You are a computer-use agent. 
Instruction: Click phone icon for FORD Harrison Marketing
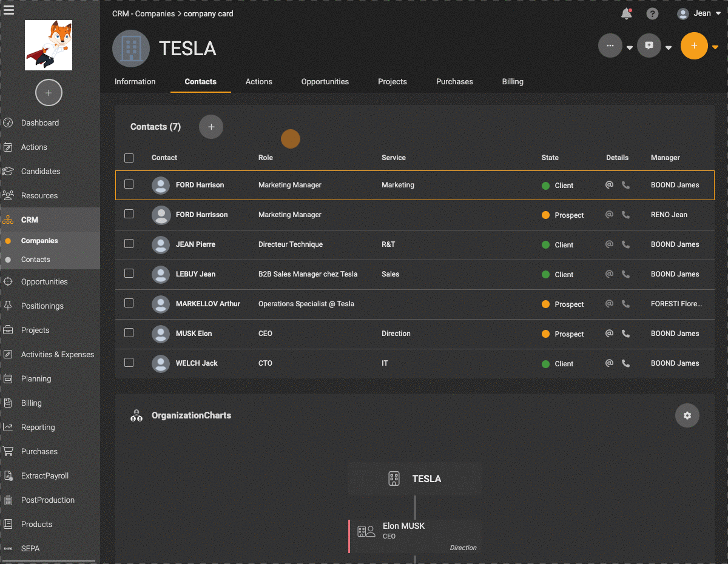click(x=625, y=185)
